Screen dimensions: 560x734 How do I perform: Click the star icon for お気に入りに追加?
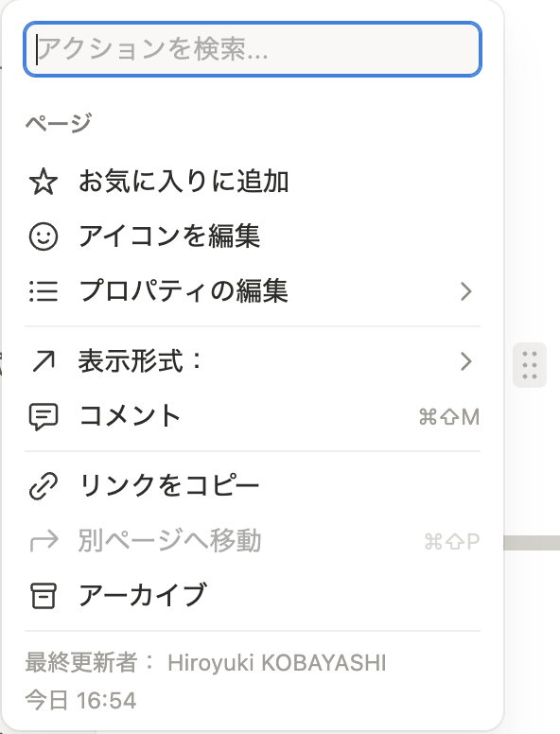[x=44, y=182]
